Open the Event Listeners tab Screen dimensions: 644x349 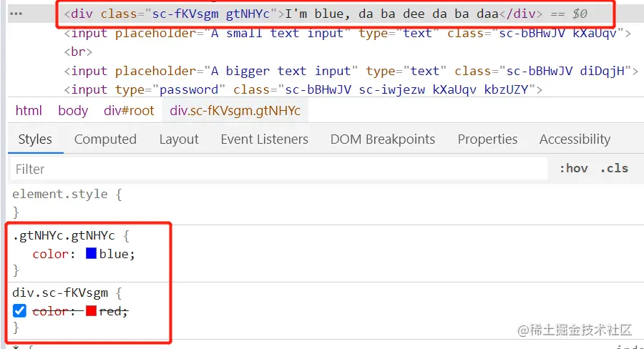(265, 139)
